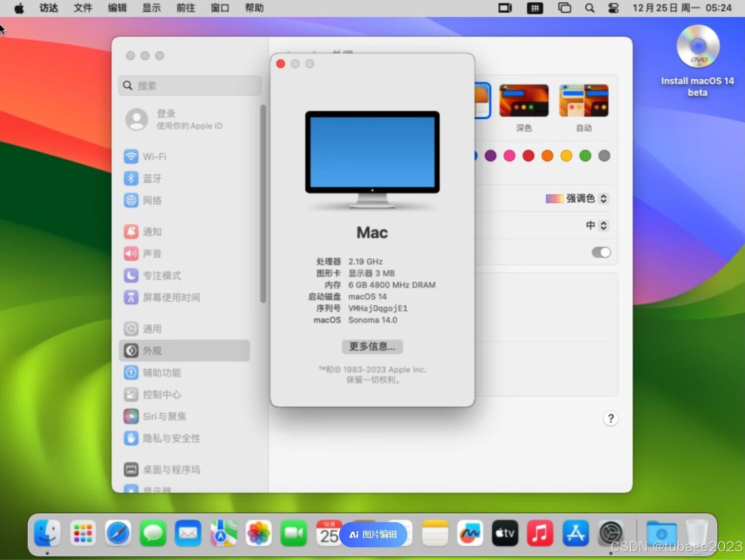Open the Apple menu

click(x=19, y=8)
